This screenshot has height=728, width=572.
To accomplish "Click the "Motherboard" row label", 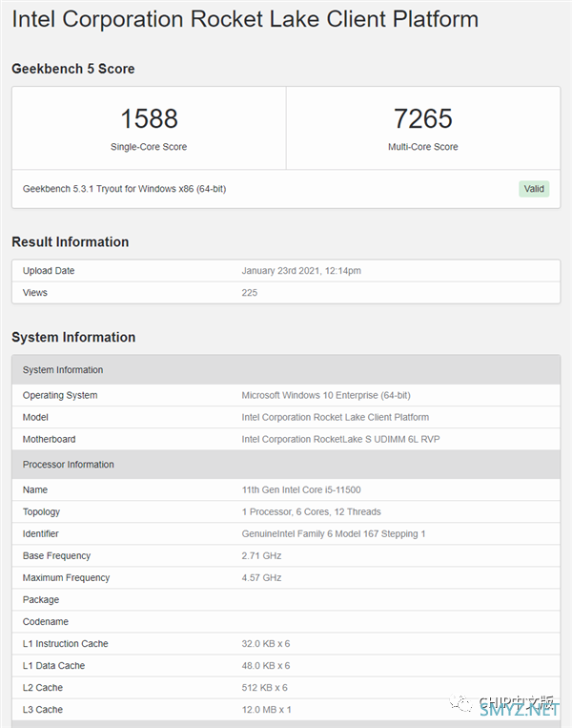I will coord(50,439).
